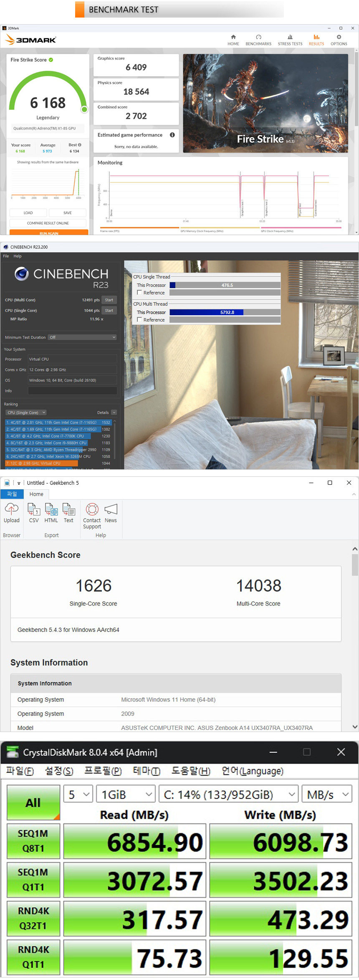Collapse the Geekbench ribbon with chevron
This screenshot has height=980, width=359.
pos(354,494)
